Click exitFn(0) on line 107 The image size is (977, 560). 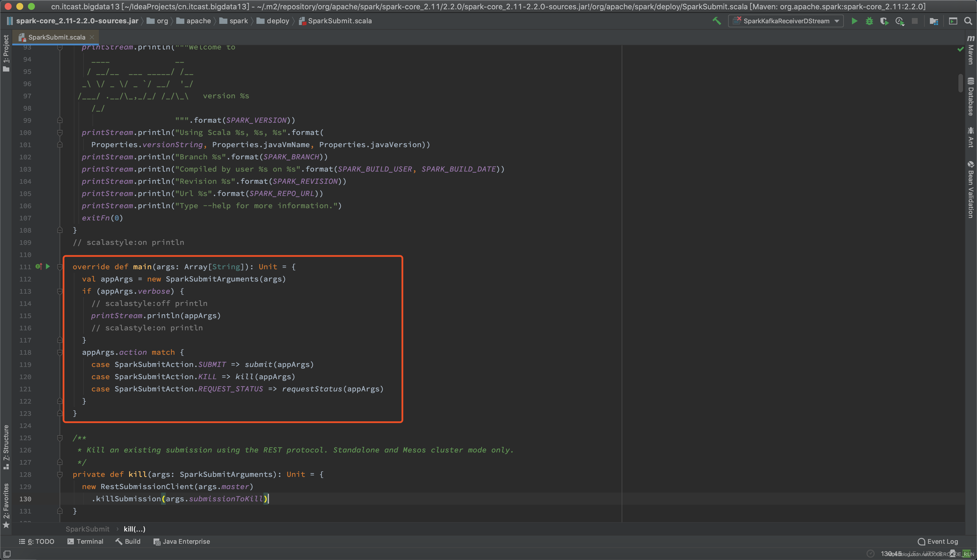point(102,218)
